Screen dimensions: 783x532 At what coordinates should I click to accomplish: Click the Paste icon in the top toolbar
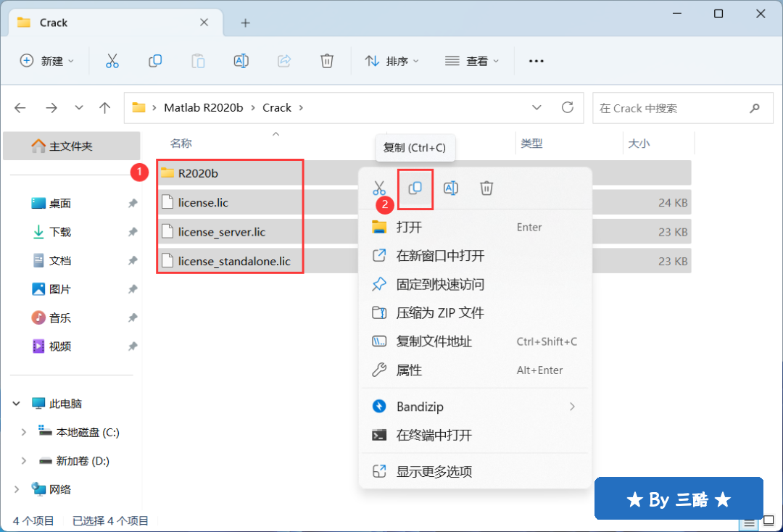pyautogui.click(x=198, y=61)
